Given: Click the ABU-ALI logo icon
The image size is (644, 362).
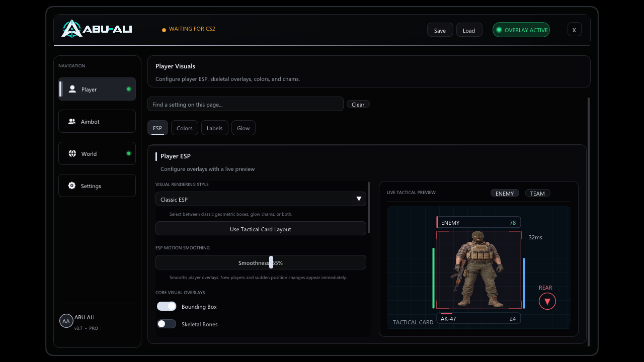Looking at the screenshot, I should pyautogui.click(x=71, y=29).
